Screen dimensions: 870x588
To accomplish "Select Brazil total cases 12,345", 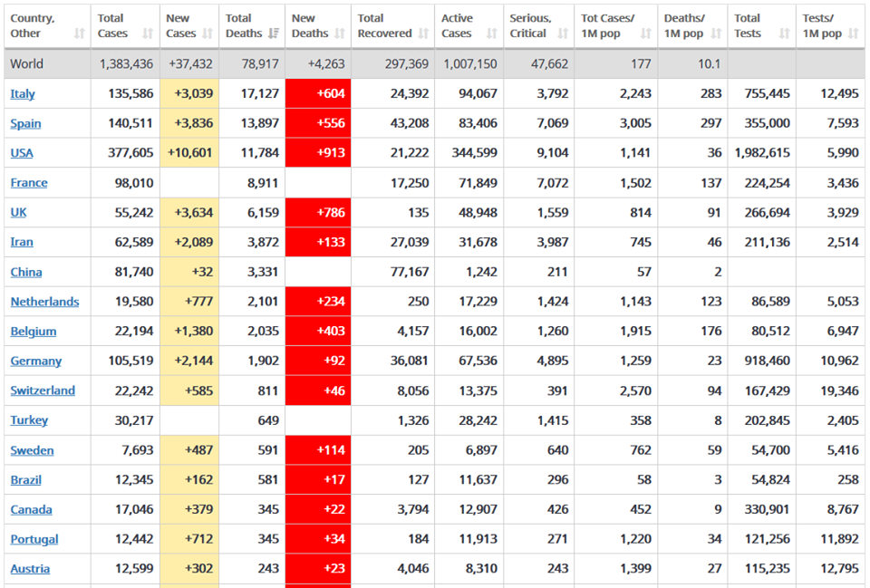I will [x=134, y=480].
